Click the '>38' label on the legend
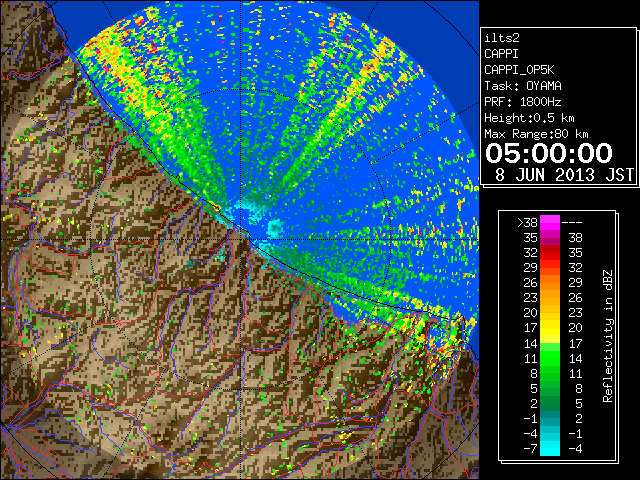 tap(527, 222)
